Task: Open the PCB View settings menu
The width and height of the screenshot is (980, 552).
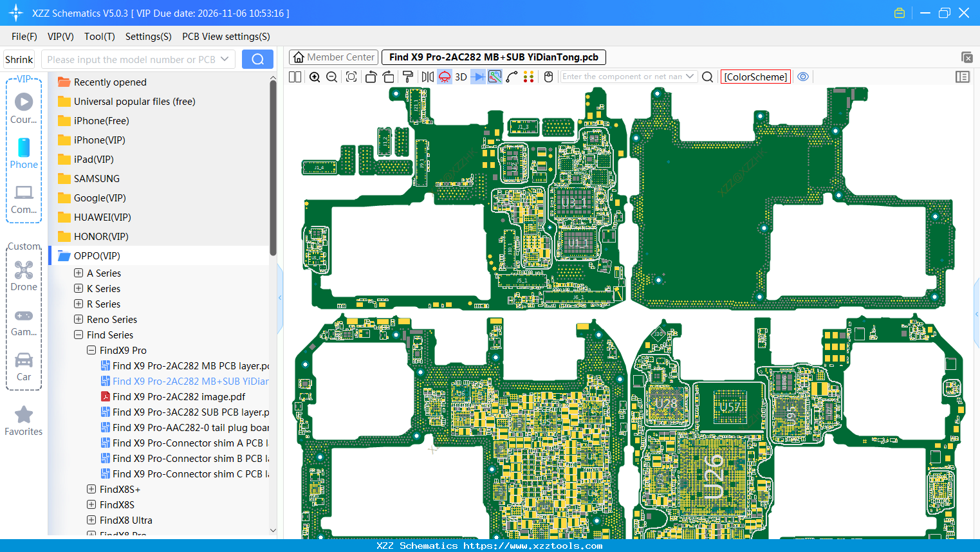Action: tap(226, 37)
